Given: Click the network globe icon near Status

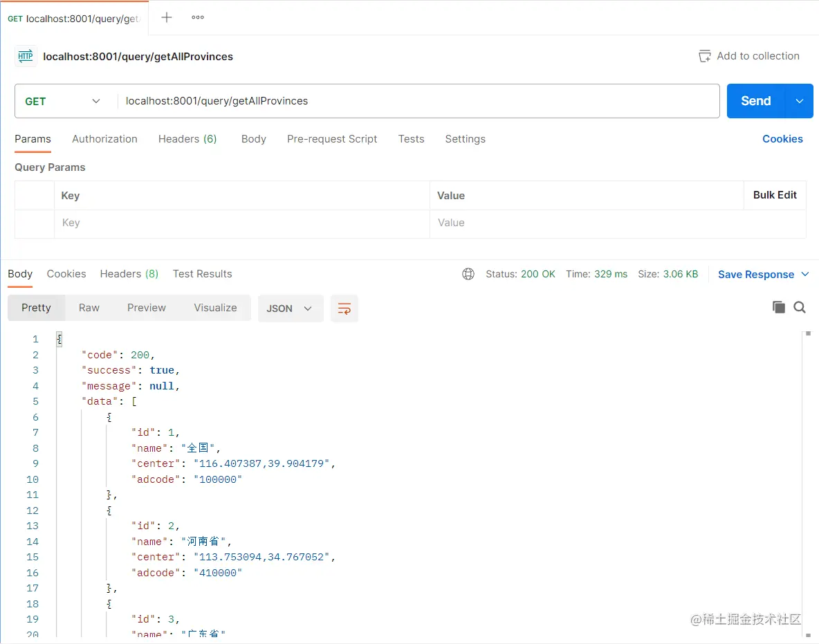Looking at the screenshot, I should [468, 274].
